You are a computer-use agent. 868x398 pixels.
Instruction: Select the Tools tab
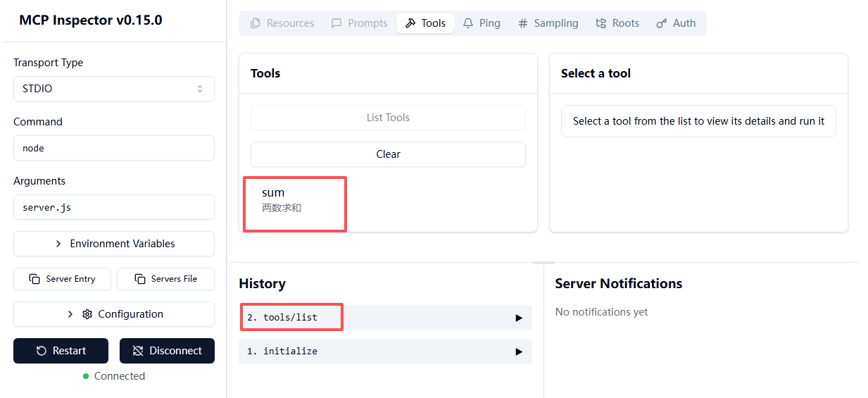point(425,23)
